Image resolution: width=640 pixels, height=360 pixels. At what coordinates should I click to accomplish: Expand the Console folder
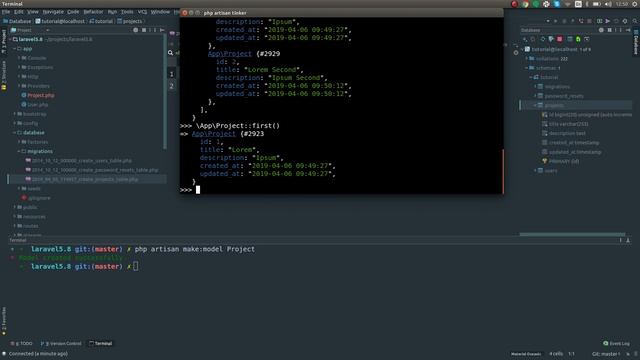[19, 58]
